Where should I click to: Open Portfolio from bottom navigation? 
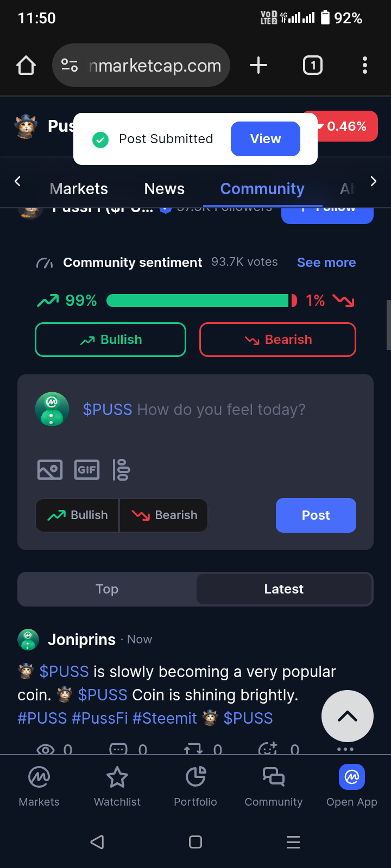195,787
